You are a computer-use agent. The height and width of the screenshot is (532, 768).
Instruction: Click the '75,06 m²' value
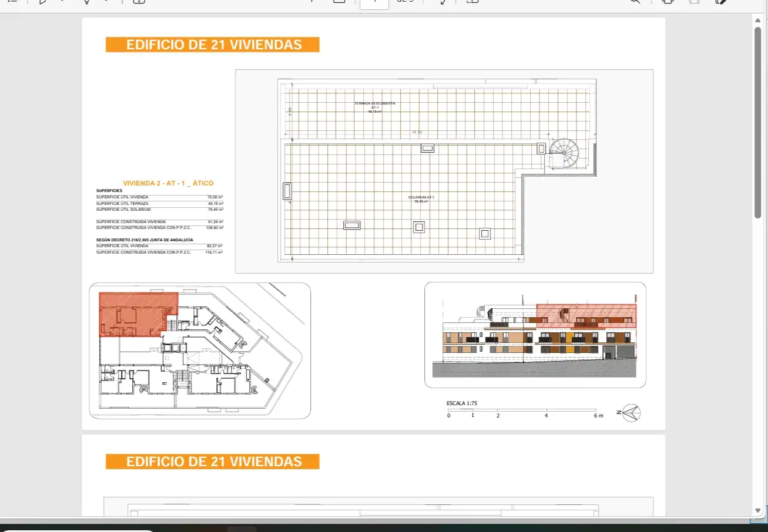tap(215, 197)
